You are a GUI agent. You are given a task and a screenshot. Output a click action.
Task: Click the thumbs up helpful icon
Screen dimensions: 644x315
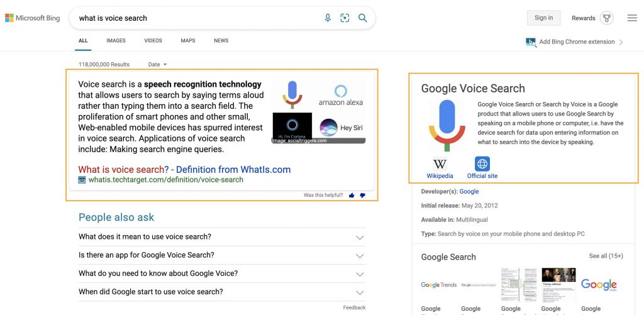coord(351,196)
